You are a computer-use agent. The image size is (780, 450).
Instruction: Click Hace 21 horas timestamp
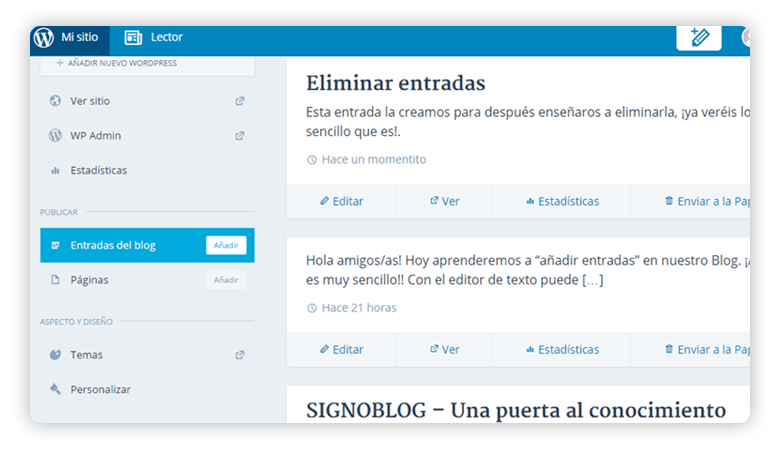pyautogui.click(x=359, y=308)
